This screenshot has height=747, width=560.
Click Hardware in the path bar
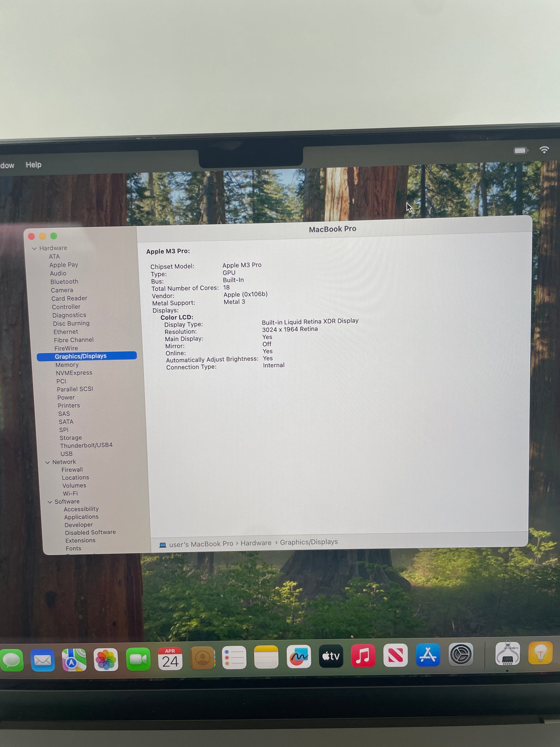(x=256, y=543)
